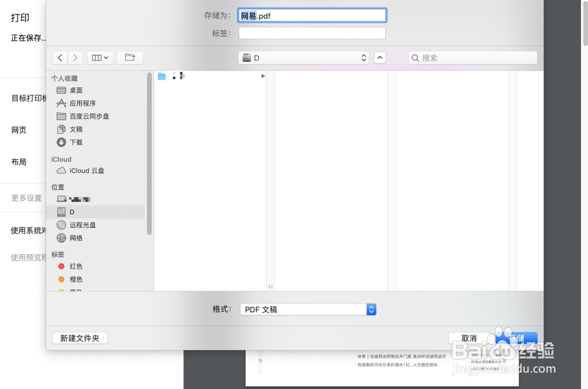Screen dimensions: 588x389
Task: Open the column view mode dropdown
Action: click(100, 58)
